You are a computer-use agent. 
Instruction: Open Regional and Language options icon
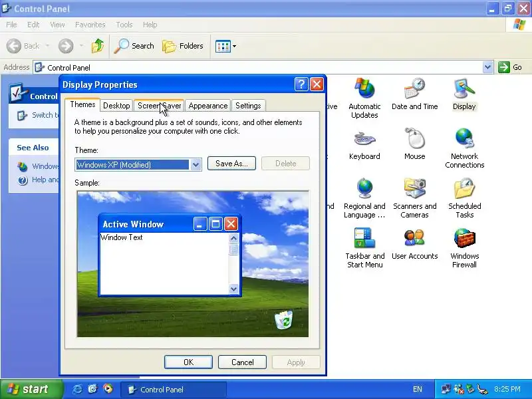coord(364,198)
